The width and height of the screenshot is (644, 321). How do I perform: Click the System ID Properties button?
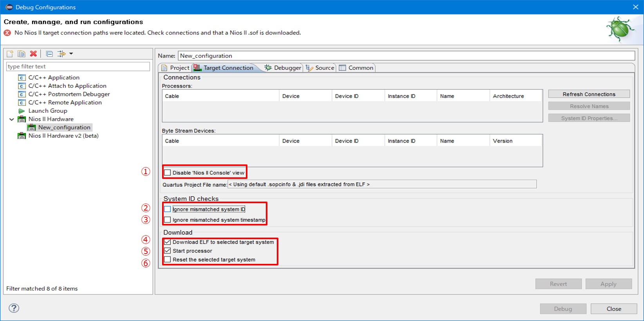click(589, 118)
